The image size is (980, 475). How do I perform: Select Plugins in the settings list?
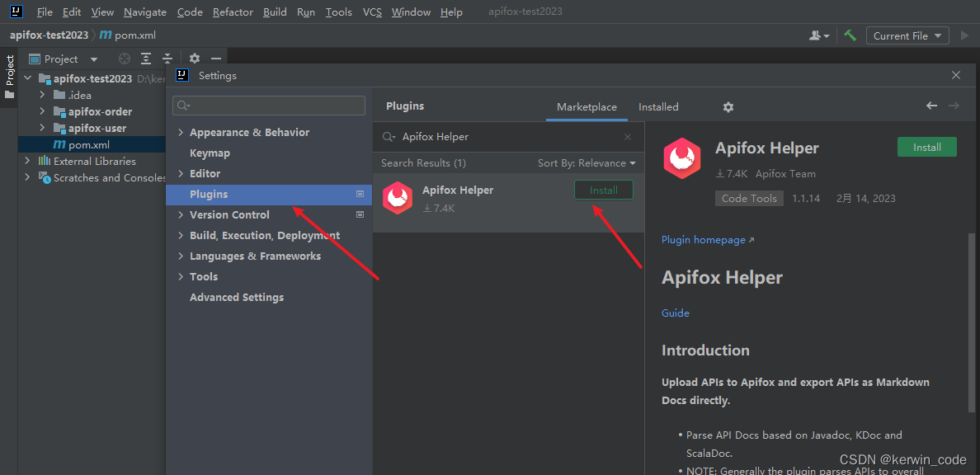[269, 195]
